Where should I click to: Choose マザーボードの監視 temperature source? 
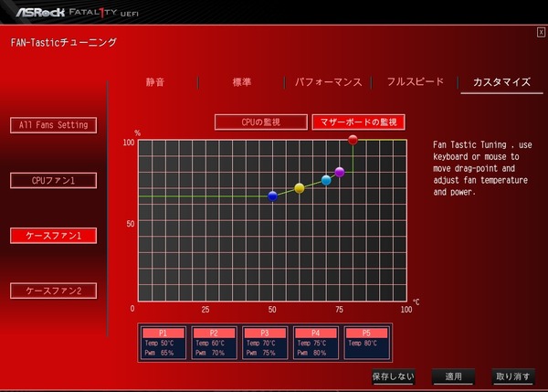(359, 122)
